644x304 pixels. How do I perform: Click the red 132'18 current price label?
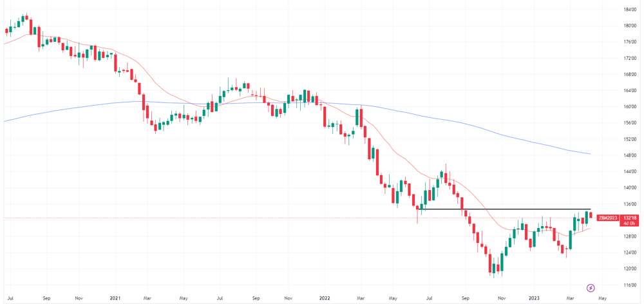point(629,218)
